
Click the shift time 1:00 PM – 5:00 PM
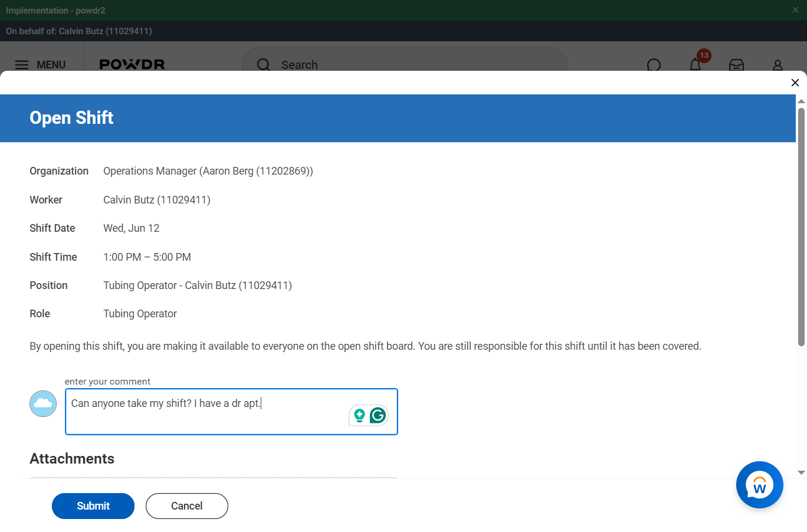click(147, 257)
